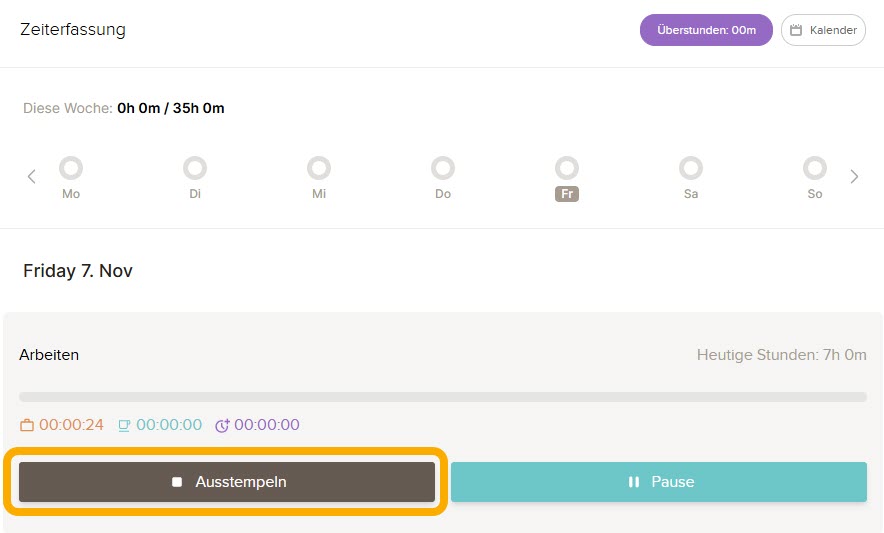This screenshot has height=533, width=884.
Task: Click the briefcase work-time icon
Action: (x=27, y=425)
